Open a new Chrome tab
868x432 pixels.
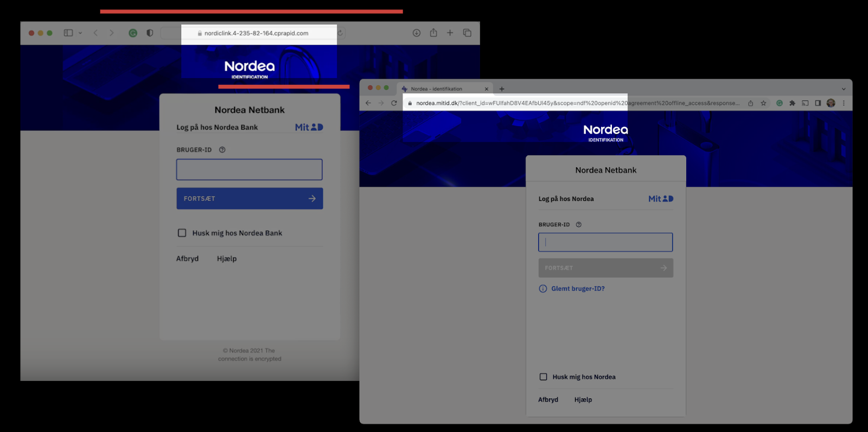(x=502, y=89)
